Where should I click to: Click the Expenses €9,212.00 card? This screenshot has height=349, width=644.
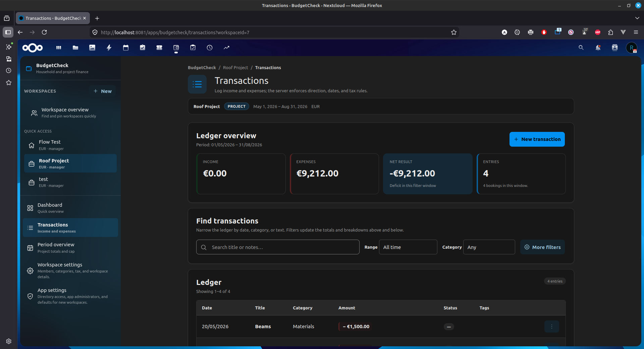click(x=334, y=174)
